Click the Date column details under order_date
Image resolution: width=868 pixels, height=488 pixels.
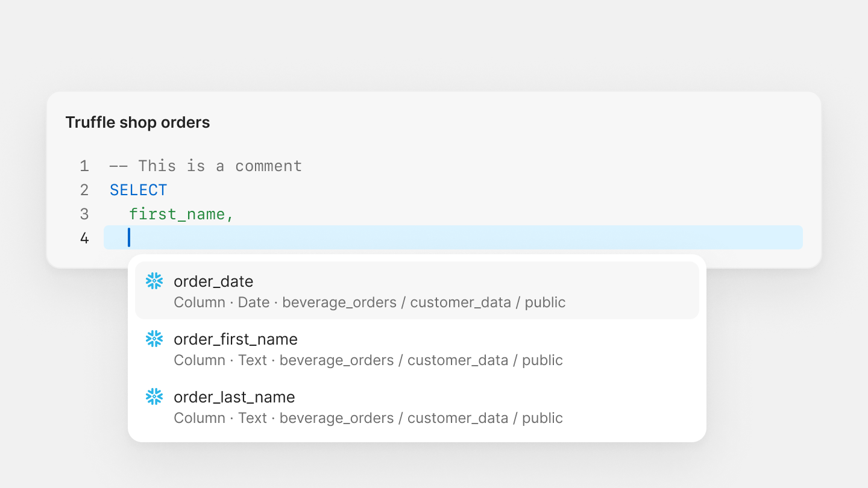pyautogui.click(x=369, y=302)
